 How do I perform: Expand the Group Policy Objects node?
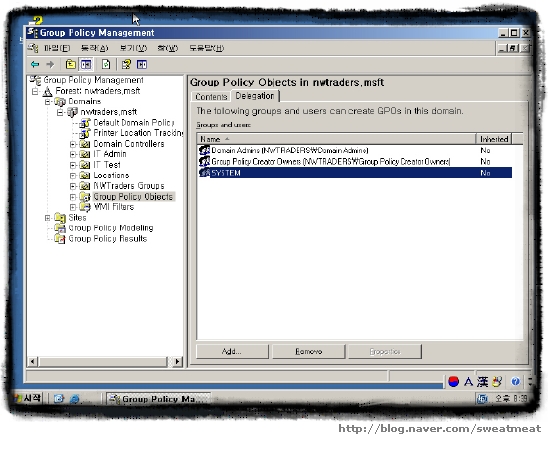click(72, 197)
